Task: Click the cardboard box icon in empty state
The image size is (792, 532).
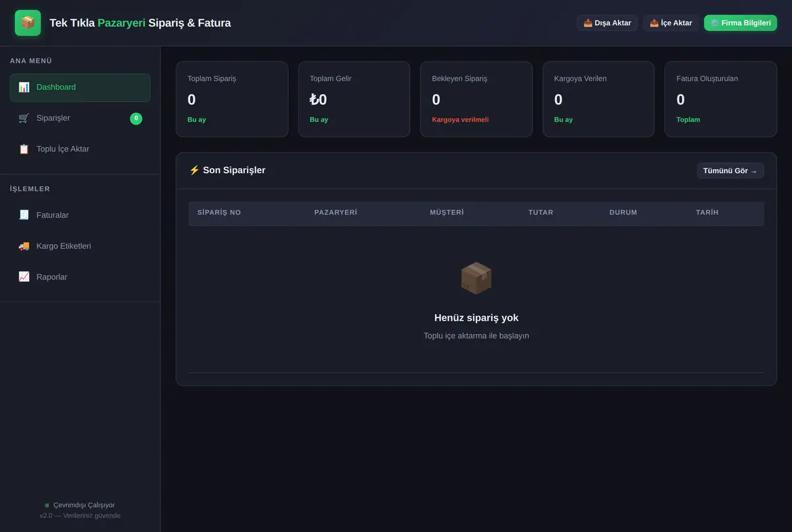Action: click(476, 278)
